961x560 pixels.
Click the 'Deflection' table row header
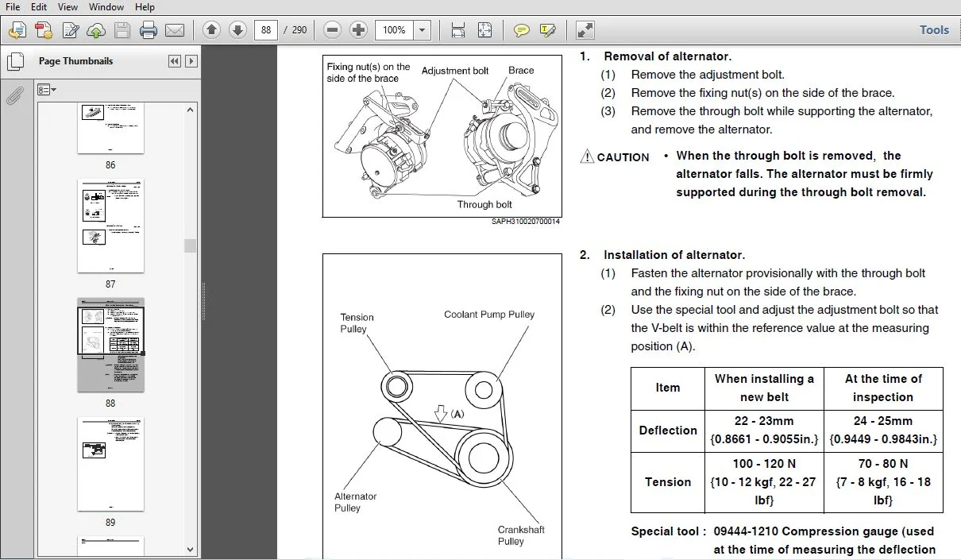point(668,431)
